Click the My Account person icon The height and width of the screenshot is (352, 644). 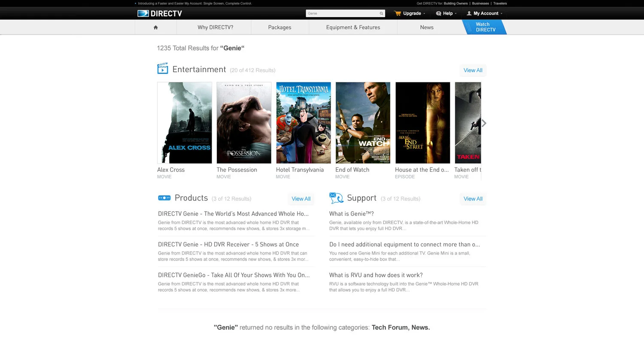point(469,13)
